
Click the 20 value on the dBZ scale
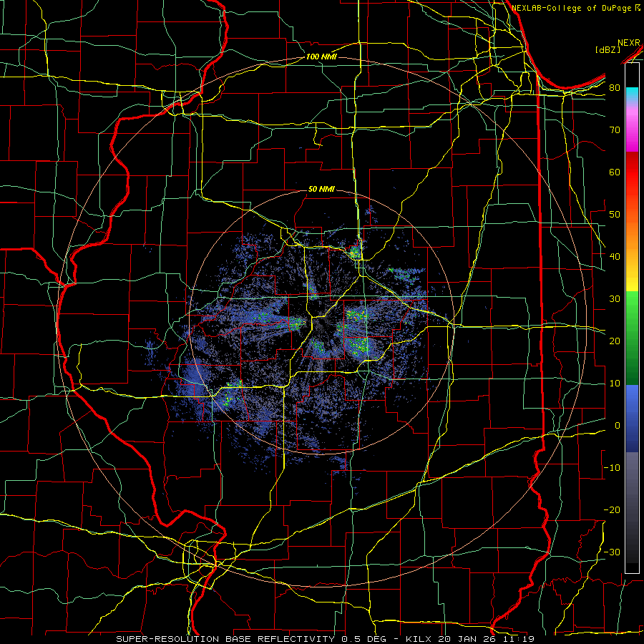[x=615, y=341]
